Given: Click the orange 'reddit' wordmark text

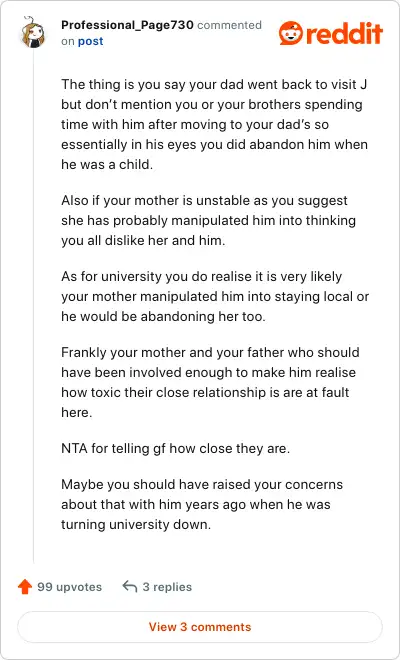Looking at the screenshot, I should [344, 33].
